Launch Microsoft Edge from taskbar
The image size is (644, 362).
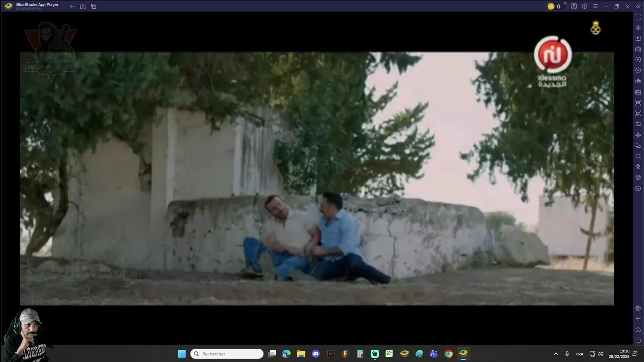[x=286, y=354]
